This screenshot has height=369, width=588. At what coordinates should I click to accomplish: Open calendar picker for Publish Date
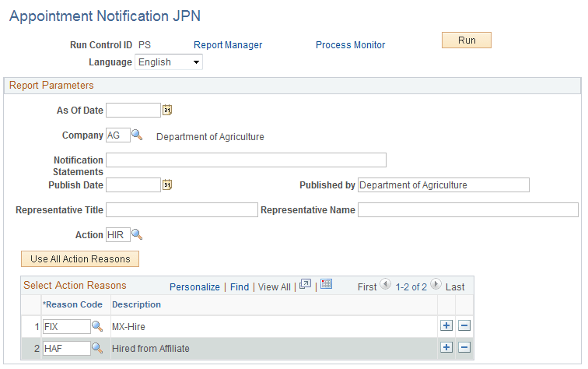pyautogui.click(x=167, y=184)
